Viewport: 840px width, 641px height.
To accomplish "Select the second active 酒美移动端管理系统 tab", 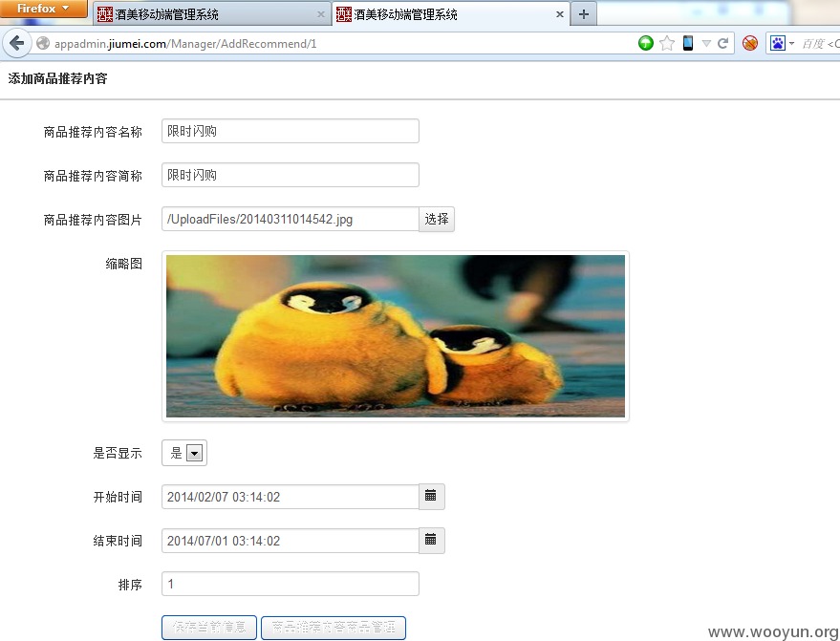I will pos(450,14).
